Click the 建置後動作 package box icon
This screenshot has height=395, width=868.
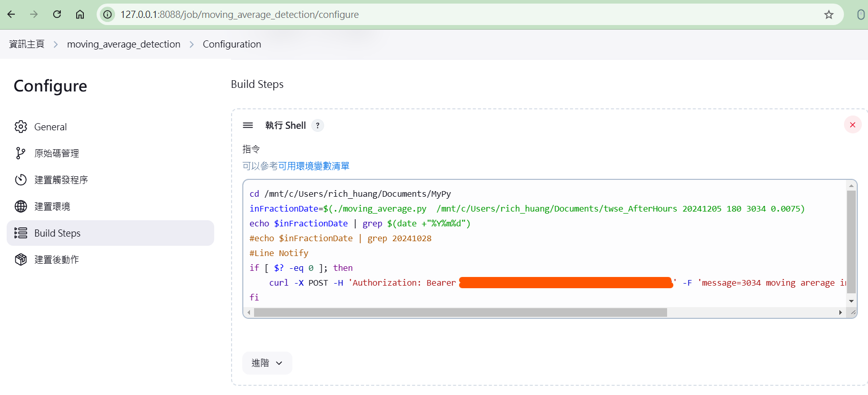[x=21, y=260]
